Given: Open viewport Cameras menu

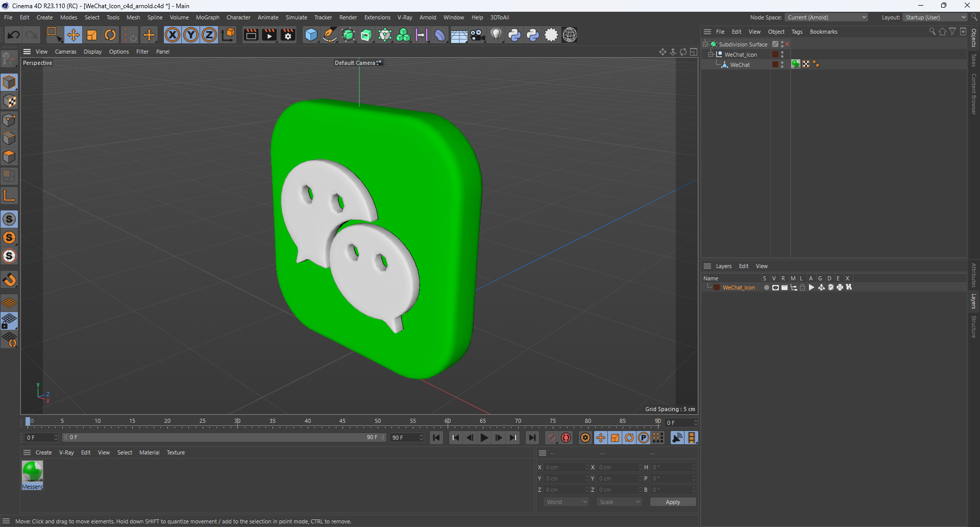Looking at the screenshot, I should pos(65,52).
